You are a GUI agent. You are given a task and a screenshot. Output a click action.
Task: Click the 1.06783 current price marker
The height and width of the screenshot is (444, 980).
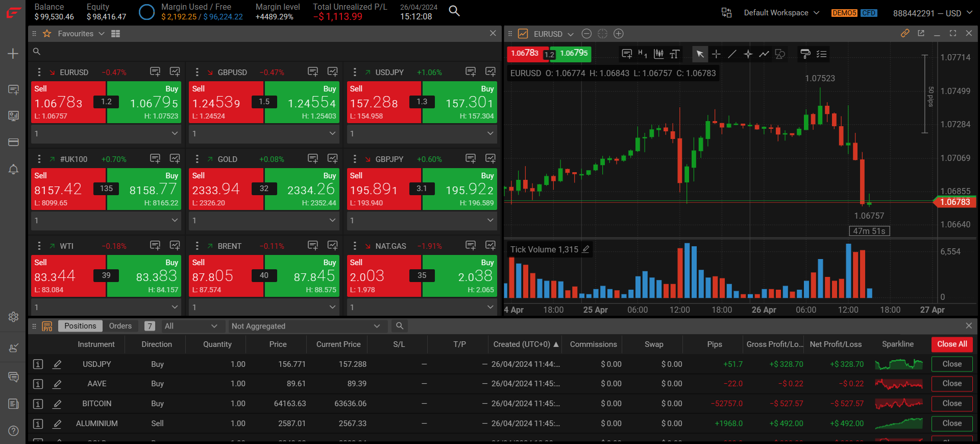point(954,202)
